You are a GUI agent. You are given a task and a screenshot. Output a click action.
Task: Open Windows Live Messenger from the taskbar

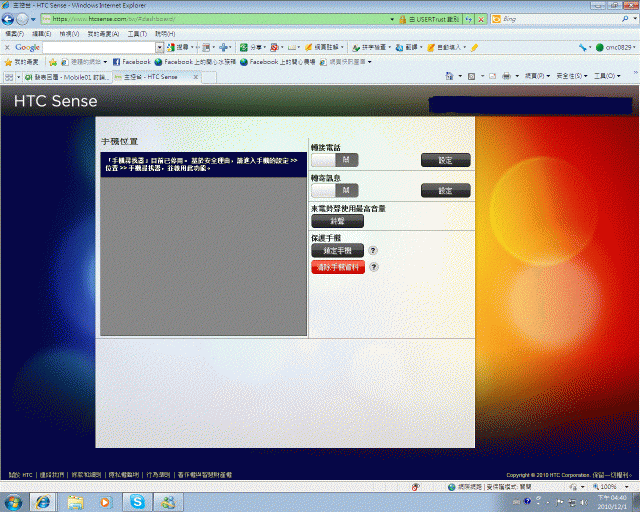tap(168, 502)
